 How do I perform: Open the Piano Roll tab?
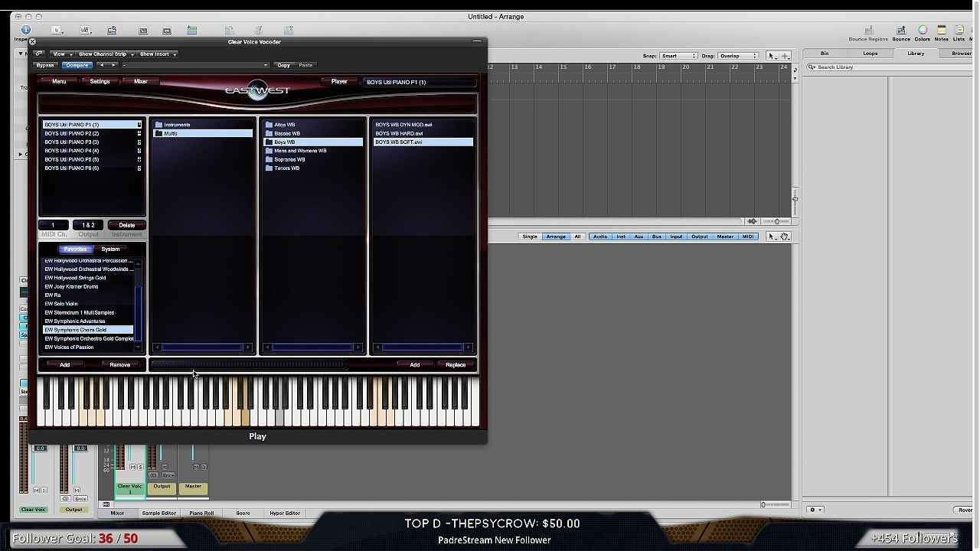tap(202, 514)
